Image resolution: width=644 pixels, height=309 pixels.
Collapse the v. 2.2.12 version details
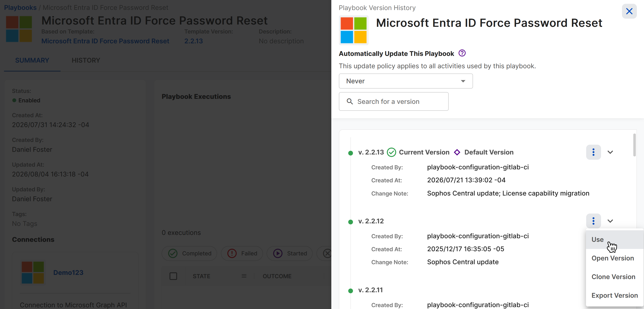[x=610, y=221]
